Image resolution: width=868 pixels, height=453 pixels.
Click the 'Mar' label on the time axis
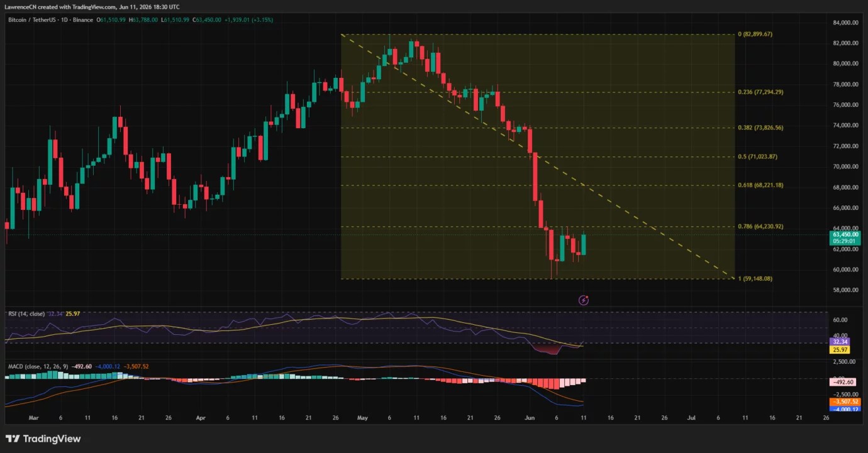click(x=34, y=417)
